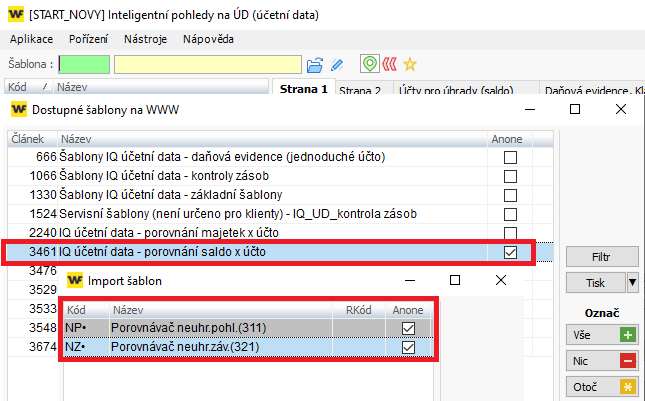
Task: Uncheck Porovnávač neuhr.pohl.(311) checkbox
Action: [407, 328]
